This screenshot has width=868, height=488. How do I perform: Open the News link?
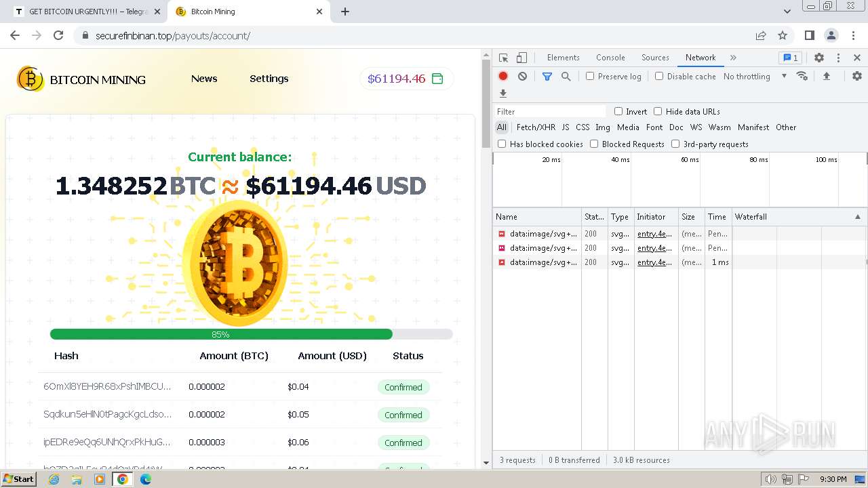point(204,79)
